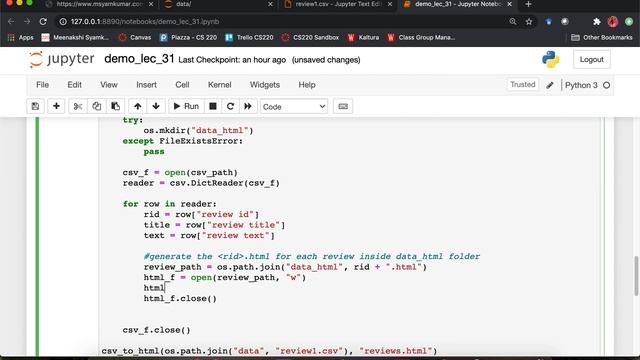Open the Kernel menu

[x=220, y=85]
